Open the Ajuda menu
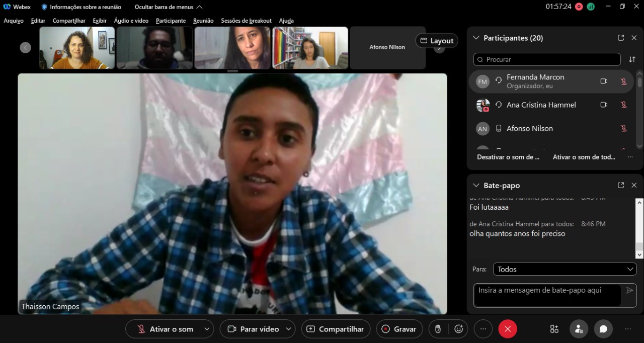The width and height of the screenshot is (644, 343). click(x=286, y=21)
